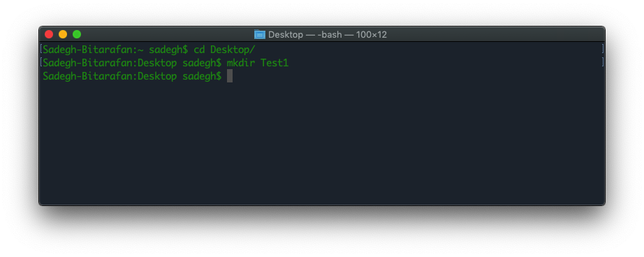
Task: Click the 'Desktop' word in window title
Action: [286, 34]
